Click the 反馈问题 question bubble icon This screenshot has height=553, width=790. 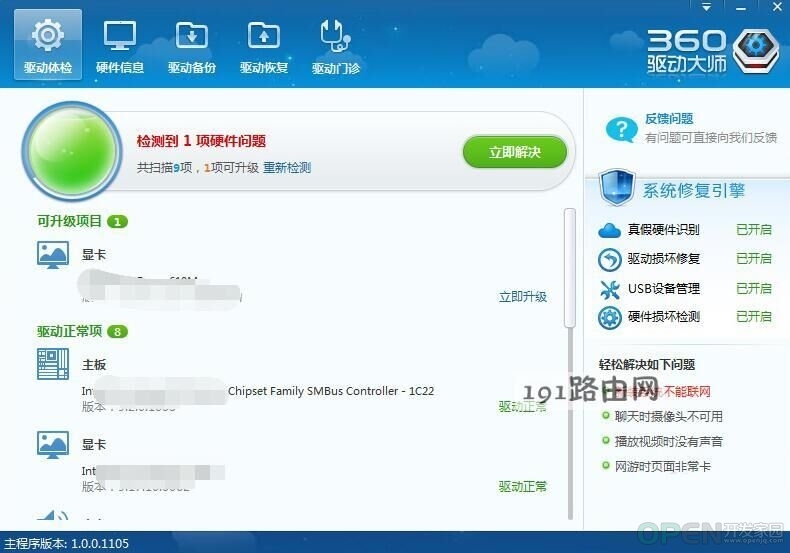tap(622, 129)
